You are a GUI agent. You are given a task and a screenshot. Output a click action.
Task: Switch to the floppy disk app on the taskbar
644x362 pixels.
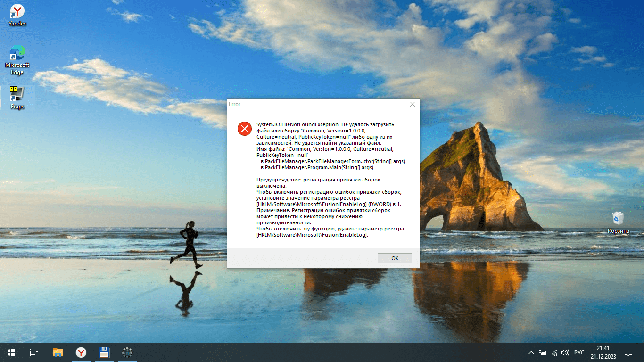[x=104, y=353]
